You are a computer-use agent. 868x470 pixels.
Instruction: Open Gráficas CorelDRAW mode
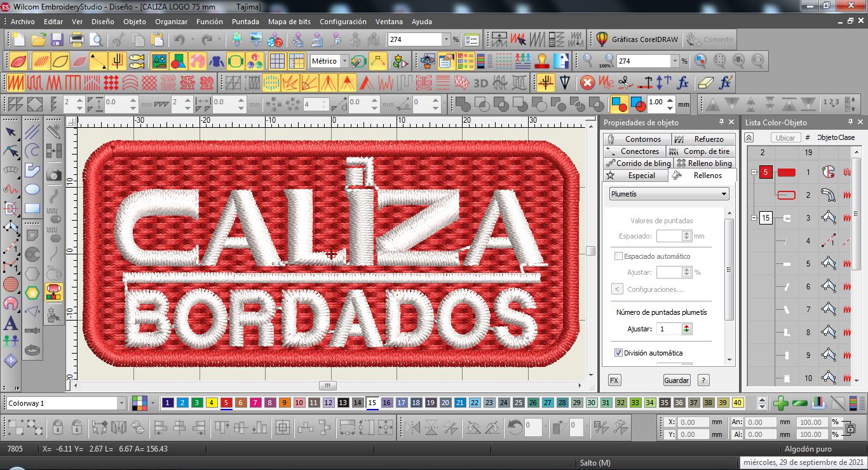[638, 39]
